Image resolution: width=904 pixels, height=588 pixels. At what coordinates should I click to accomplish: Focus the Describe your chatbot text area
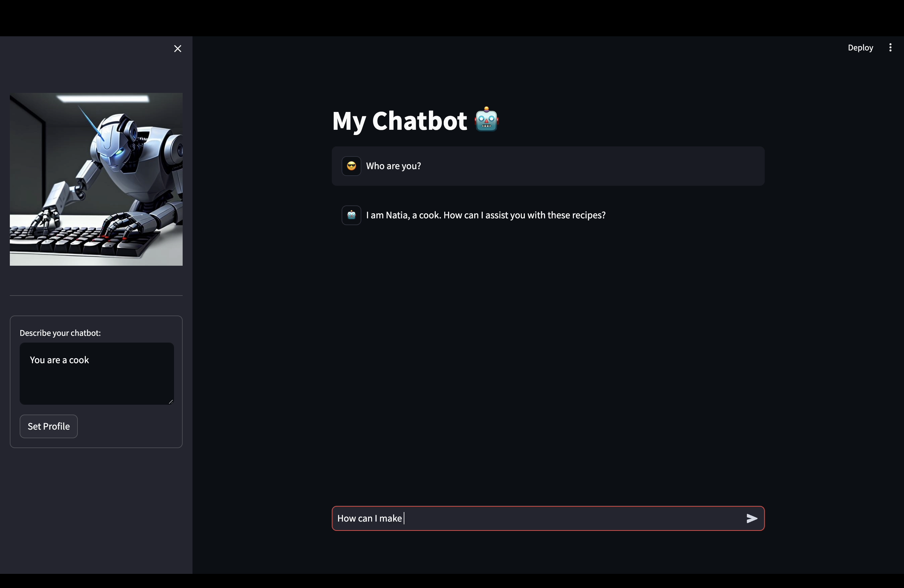(x=97, y=373)
